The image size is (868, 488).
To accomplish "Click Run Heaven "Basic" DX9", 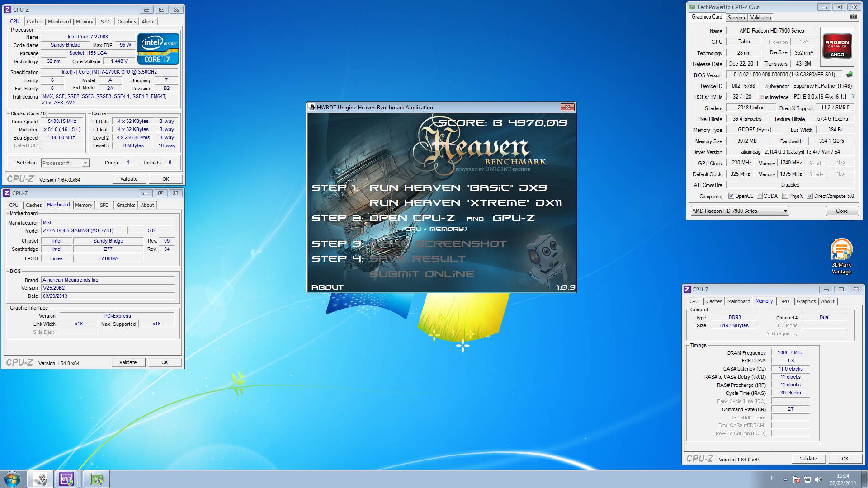I will click(458, 188).
